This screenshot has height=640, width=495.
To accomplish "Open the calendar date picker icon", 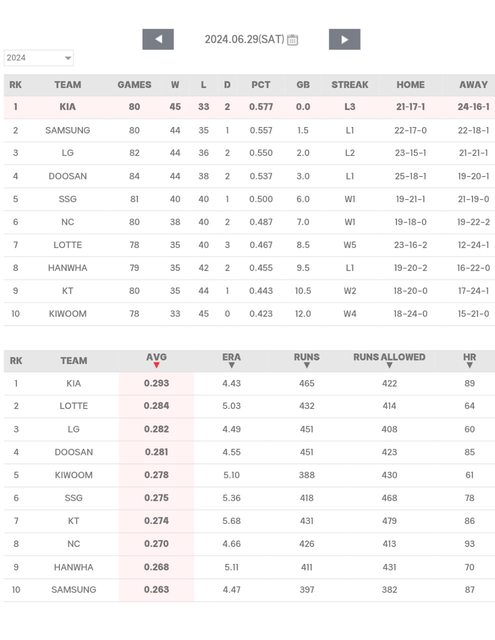I will 292,40.
